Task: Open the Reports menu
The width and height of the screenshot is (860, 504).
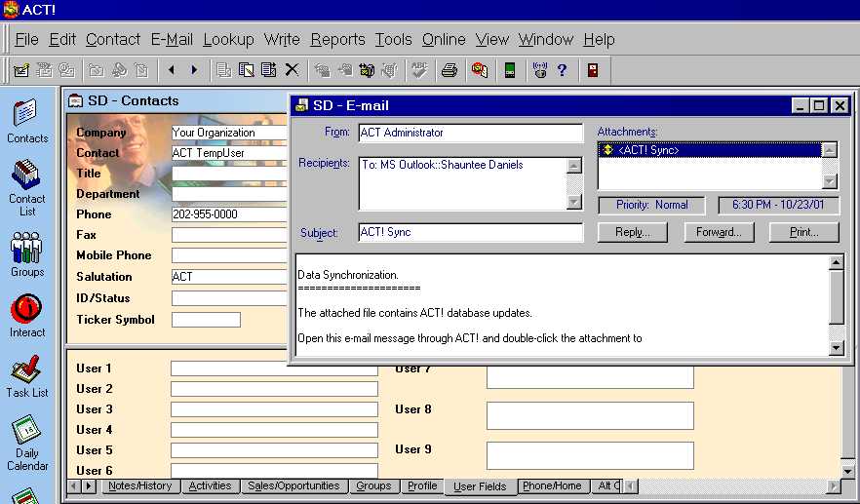Action: pyautogui.click(x=337, y=39)
